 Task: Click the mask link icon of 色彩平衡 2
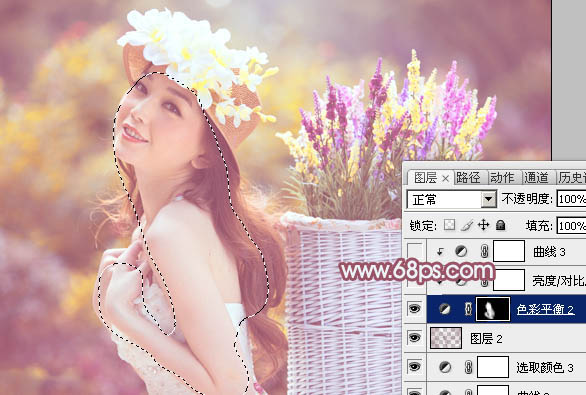pos(468,309)
